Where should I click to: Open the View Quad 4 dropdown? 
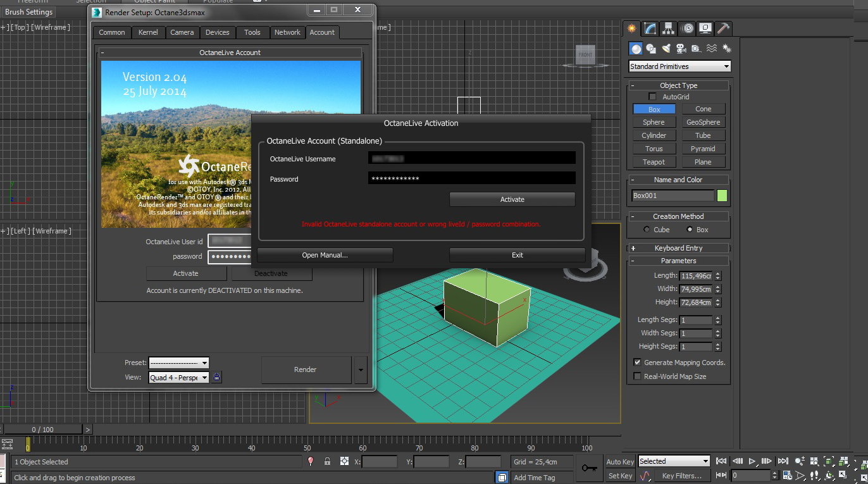178,378
